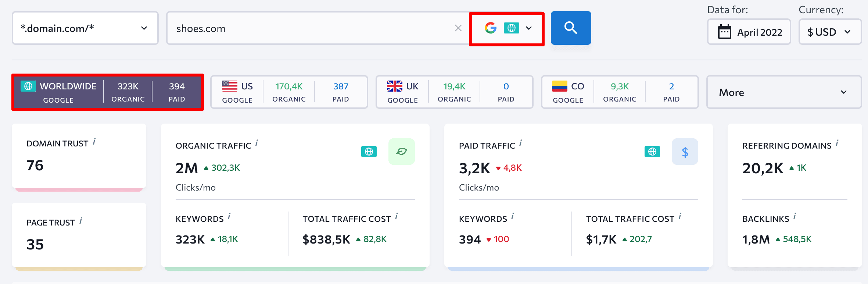The image size is (868, 284).
Task: Click organic keywords value 323K
Action: (190, 239)
